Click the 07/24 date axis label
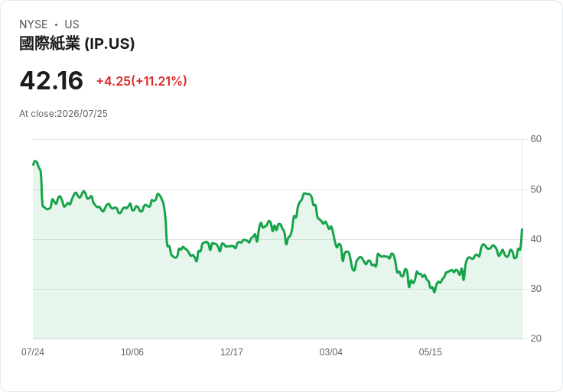This screenshot has height=392, width=563. pyautogui.click(x=33, y=352)
